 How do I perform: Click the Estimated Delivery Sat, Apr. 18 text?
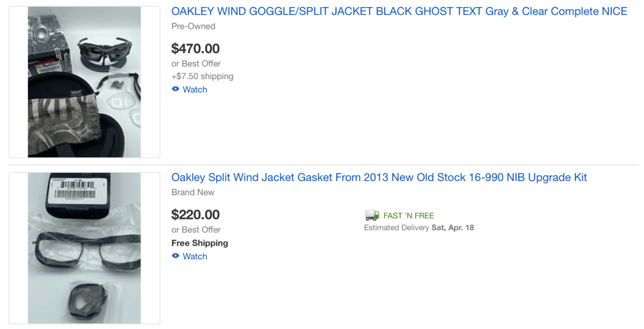point(419,228)
